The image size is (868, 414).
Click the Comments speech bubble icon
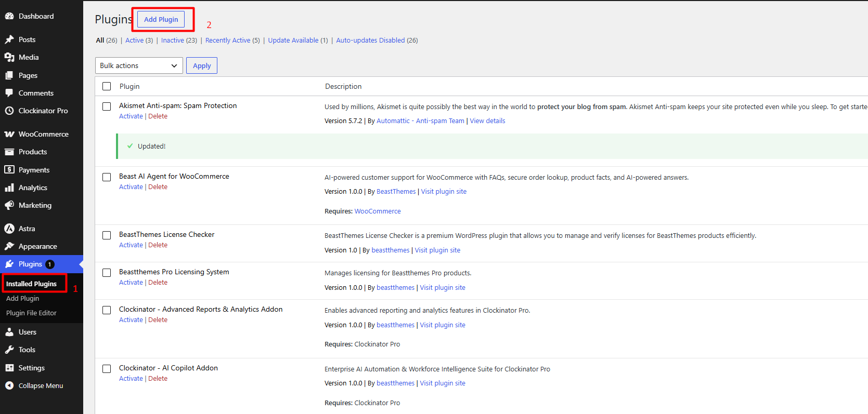9,93
